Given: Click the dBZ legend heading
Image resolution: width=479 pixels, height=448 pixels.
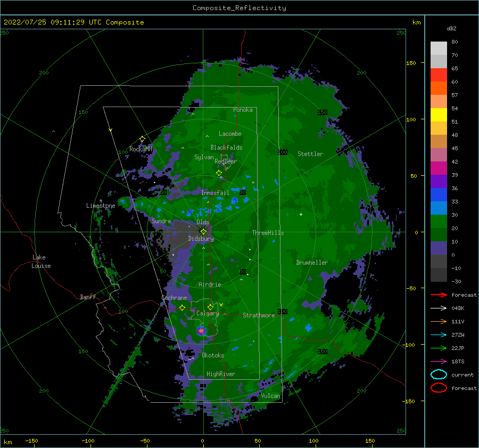Looking at the screenshot, I should point(451,28).
